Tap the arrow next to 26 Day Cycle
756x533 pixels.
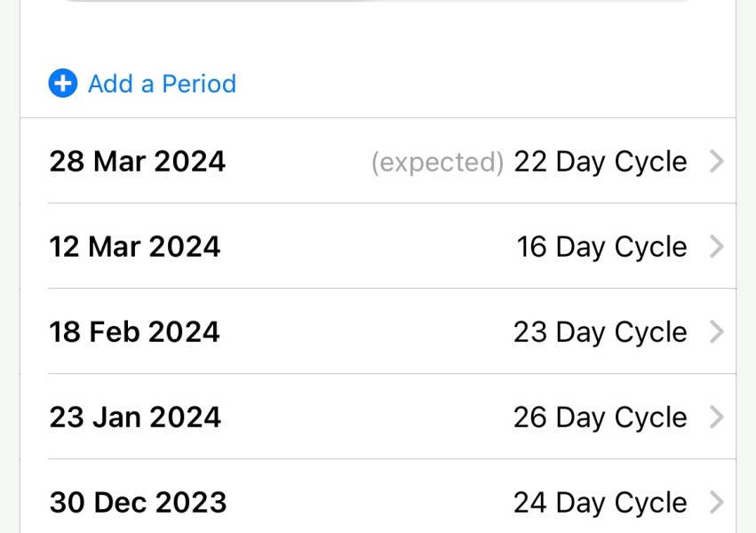tap(717, 418)
